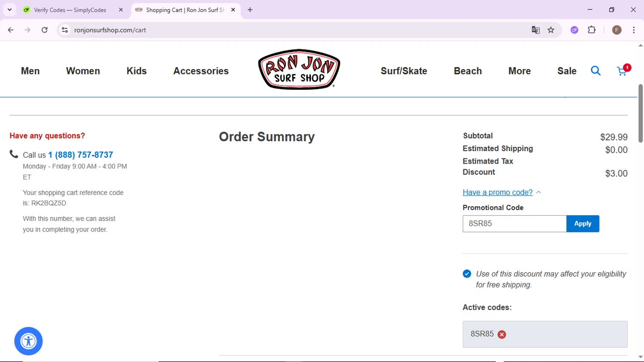Click the Promotional Code input field
Image resolution: width=644 pixels, height=362 pixels.
click(514, 224)
